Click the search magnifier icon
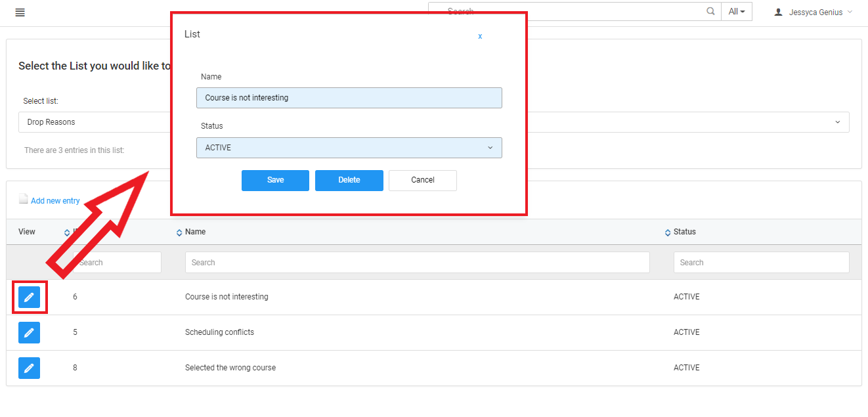This screenshot has width=868, height=417. (x=710, y=12)
